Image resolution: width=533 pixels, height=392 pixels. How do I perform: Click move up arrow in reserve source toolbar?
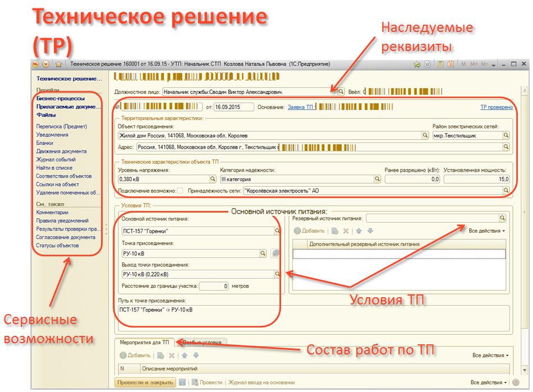(x=359, y=231)
